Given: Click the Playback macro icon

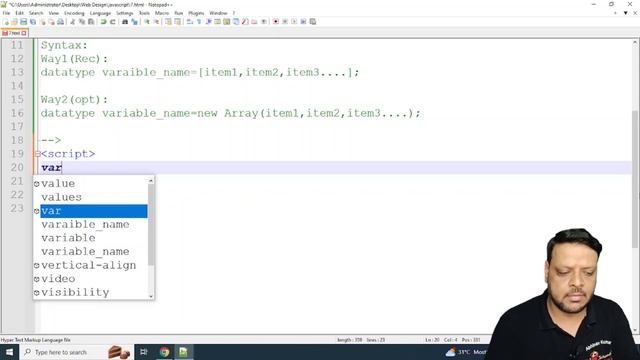Looking at the screenshot, I should [294, 22].
